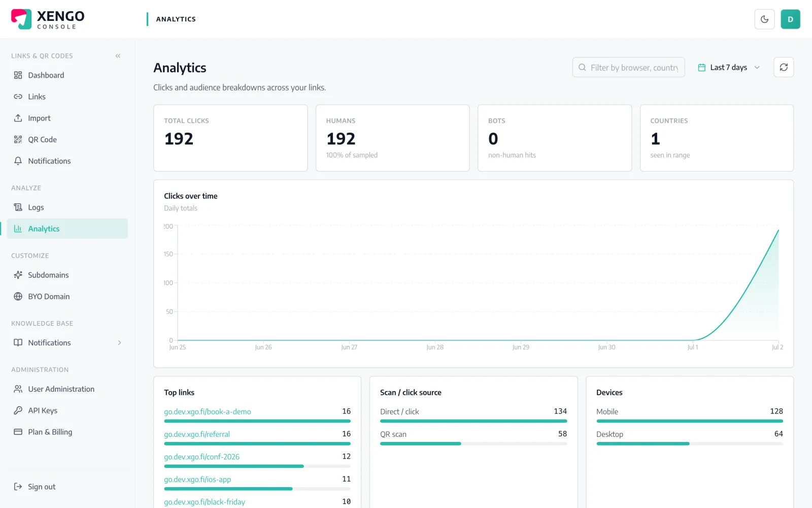The height and width of the screenshot is (508, 812).
Task: Click the User Administration people icon
Action: [18, 389]
